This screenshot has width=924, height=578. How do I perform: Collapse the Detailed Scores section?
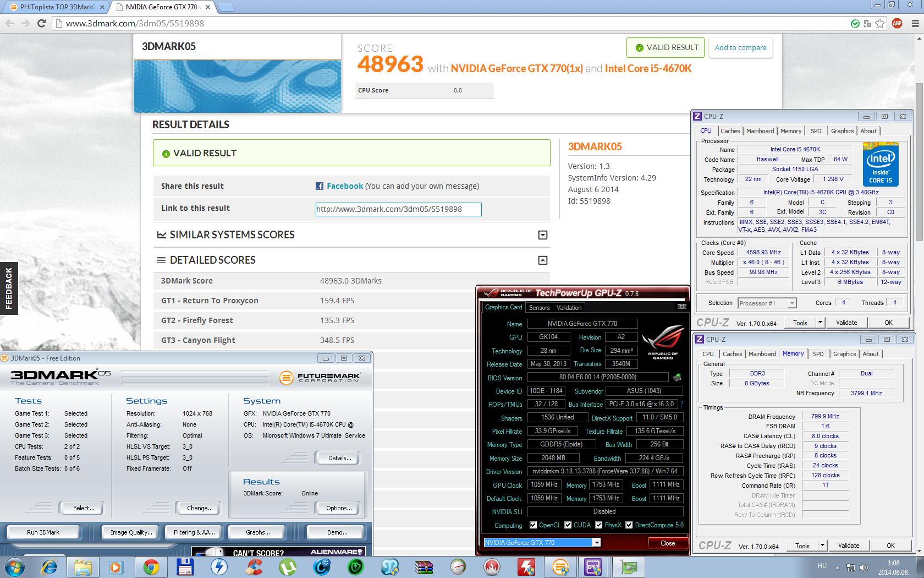[x=542, y=260]
